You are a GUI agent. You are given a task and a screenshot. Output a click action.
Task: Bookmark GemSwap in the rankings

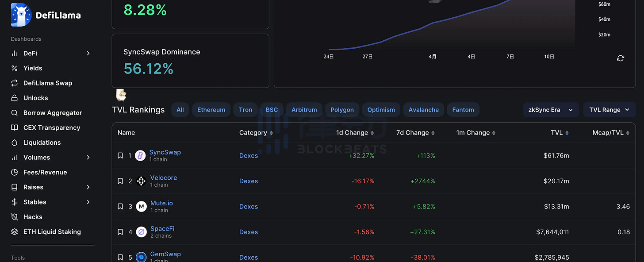point(120,257)
